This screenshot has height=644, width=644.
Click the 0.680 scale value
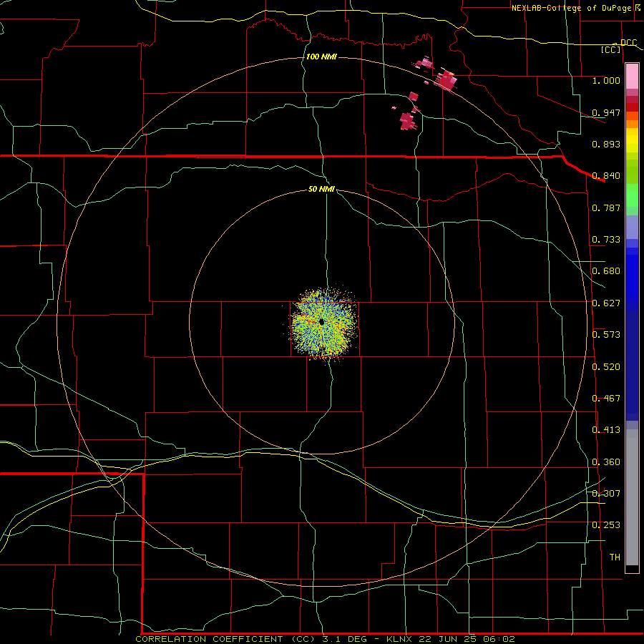click(x=606, y=271)
